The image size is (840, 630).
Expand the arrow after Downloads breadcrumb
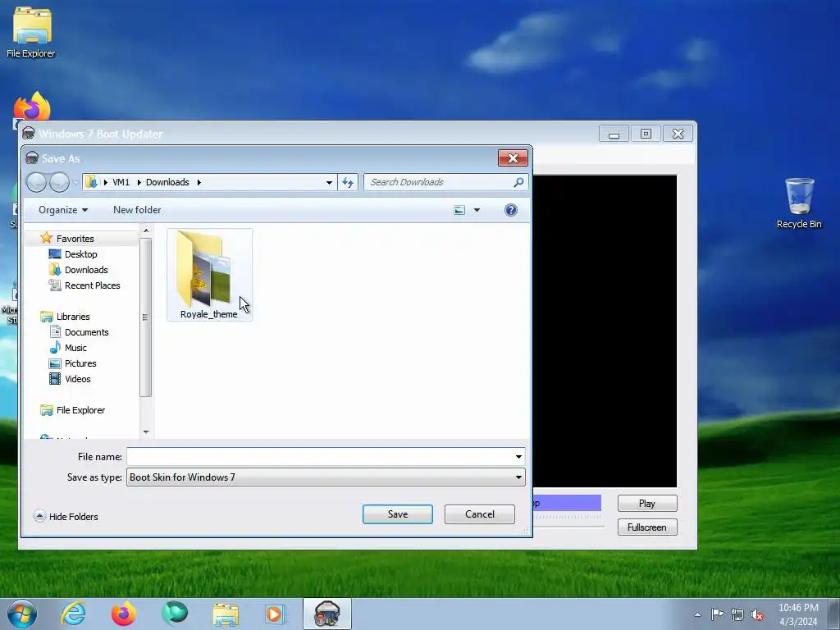199,182
